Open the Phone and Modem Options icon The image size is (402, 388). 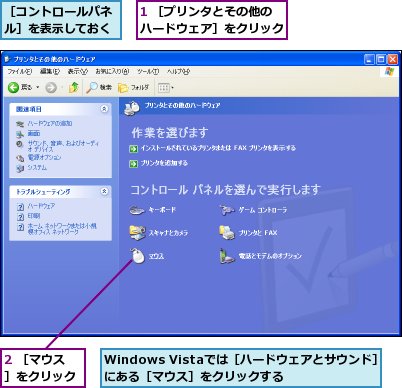[x=227, y=256]
